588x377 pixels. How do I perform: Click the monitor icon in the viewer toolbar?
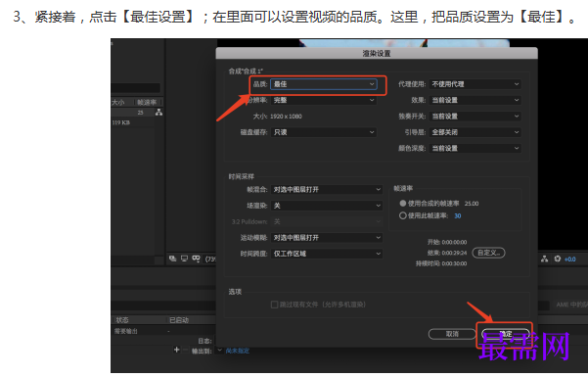pos(184,259)
